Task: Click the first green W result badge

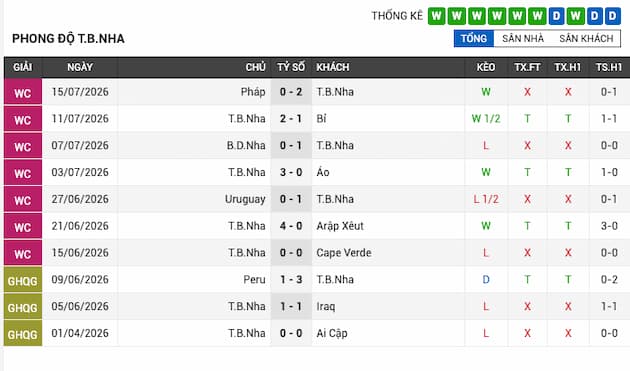Action: pos(436,16)
